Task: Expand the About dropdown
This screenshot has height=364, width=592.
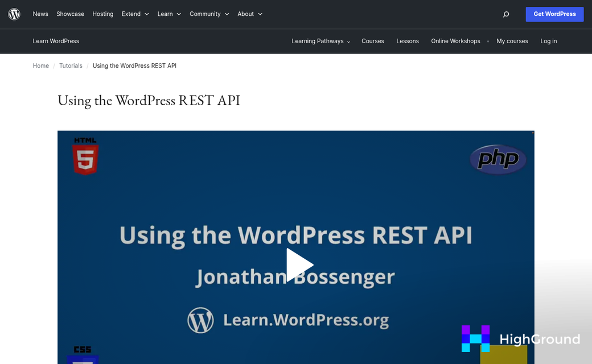Action: 246,14
